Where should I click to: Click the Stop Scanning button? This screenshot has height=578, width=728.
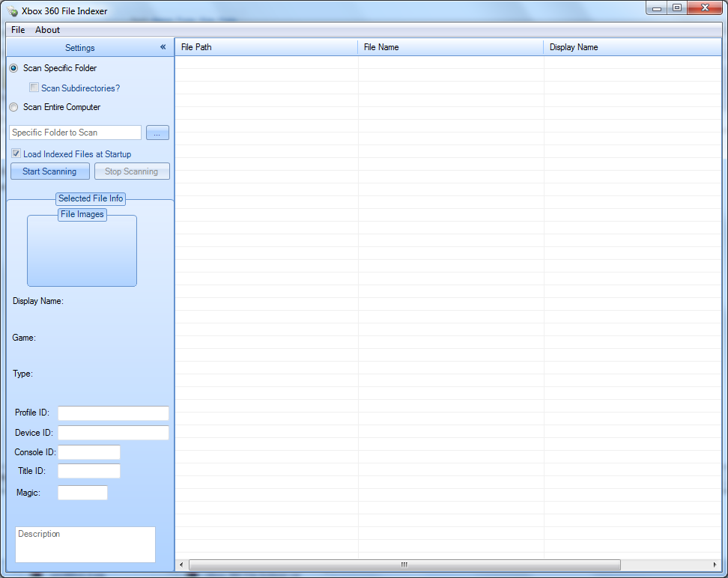click(x=132, y=171)
